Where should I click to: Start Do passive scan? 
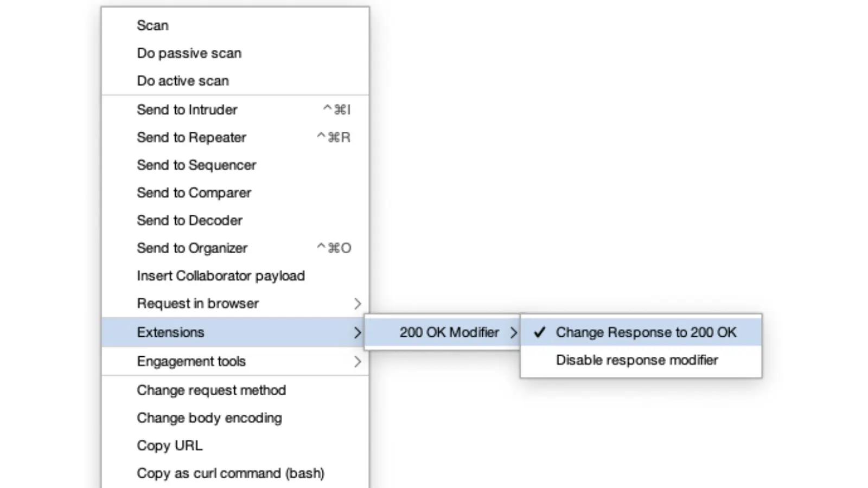(x=189, y=53)
